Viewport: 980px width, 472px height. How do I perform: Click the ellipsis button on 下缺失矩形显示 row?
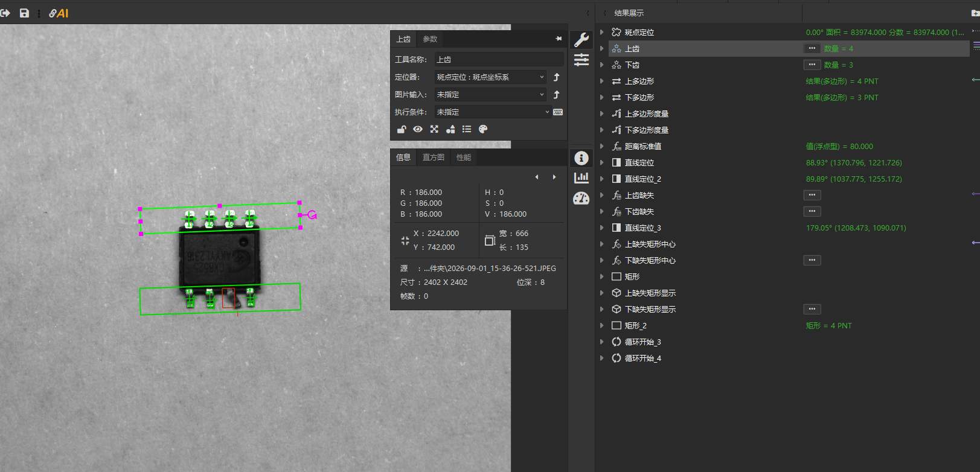(x=812, y=309)
